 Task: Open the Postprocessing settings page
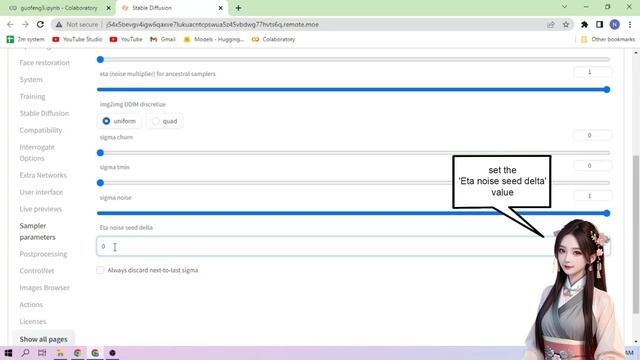(43, 254)
